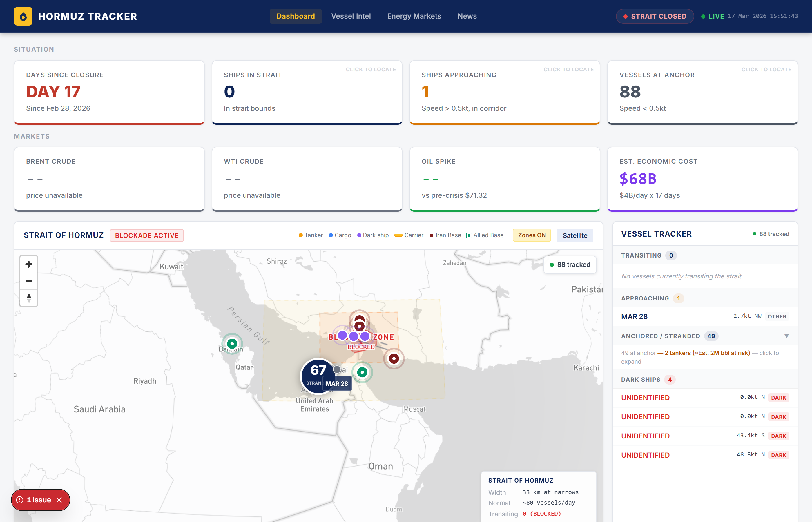Go to Energy Markets tab
The width and height of the screenshot is (812, 522).
coord(414,16)
